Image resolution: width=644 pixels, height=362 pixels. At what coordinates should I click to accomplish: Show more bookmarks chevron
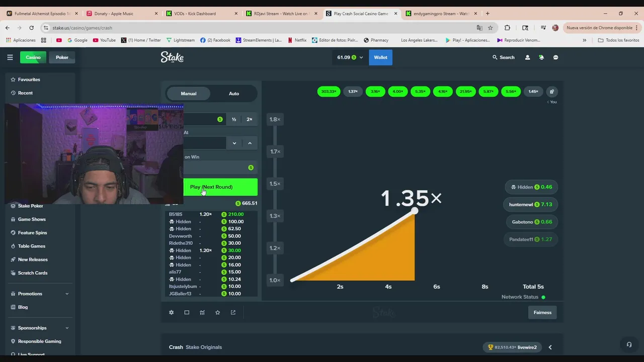click(x=584, y=40)
